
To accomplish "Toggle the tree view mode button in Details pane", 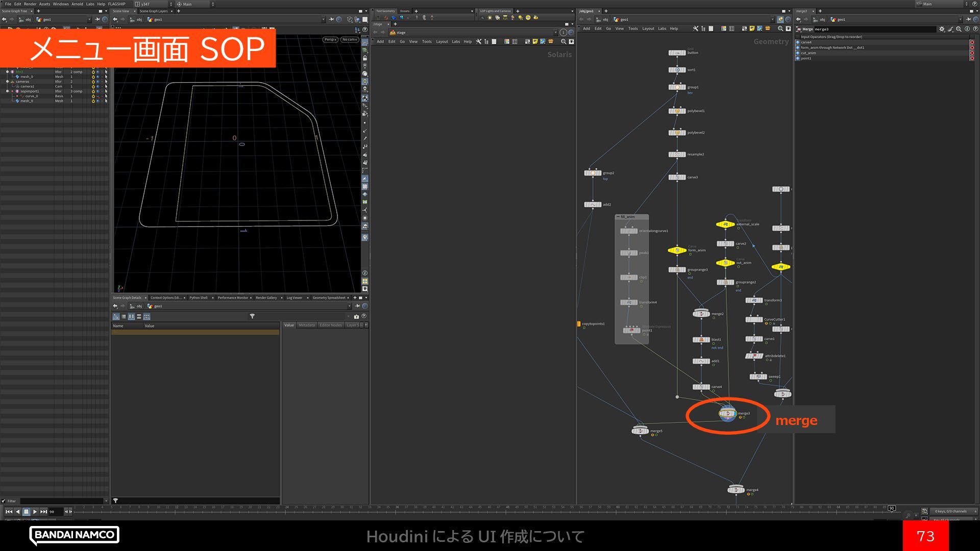I will [x=116, y=316].
